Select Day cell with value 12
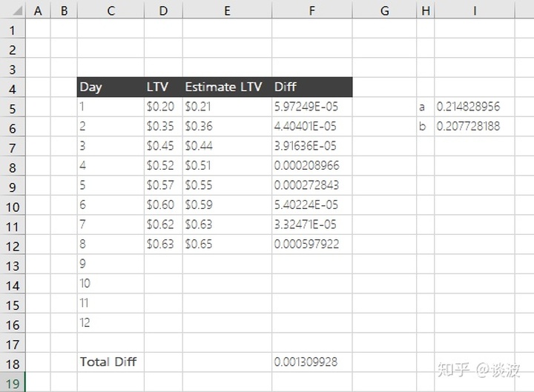This screenshot has height=392, width=534. pyautogui.click(x=111, y=323)
